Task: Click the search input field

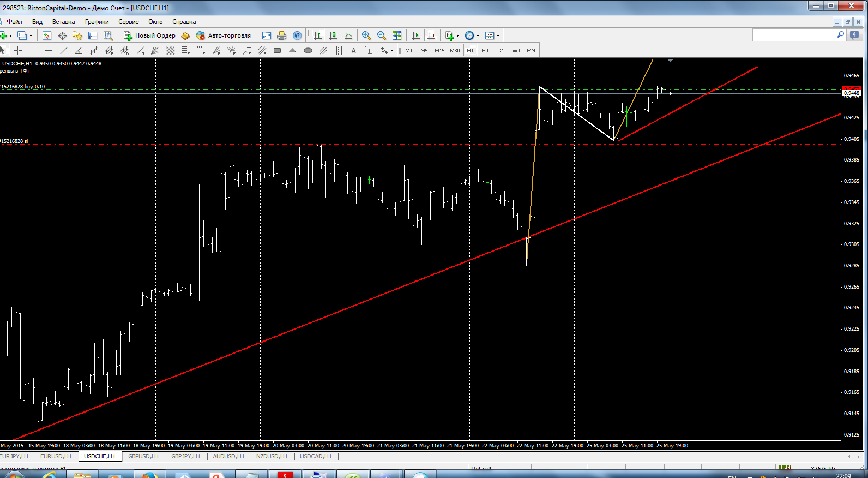Action: pyautogui.click(x=794, y=35)
